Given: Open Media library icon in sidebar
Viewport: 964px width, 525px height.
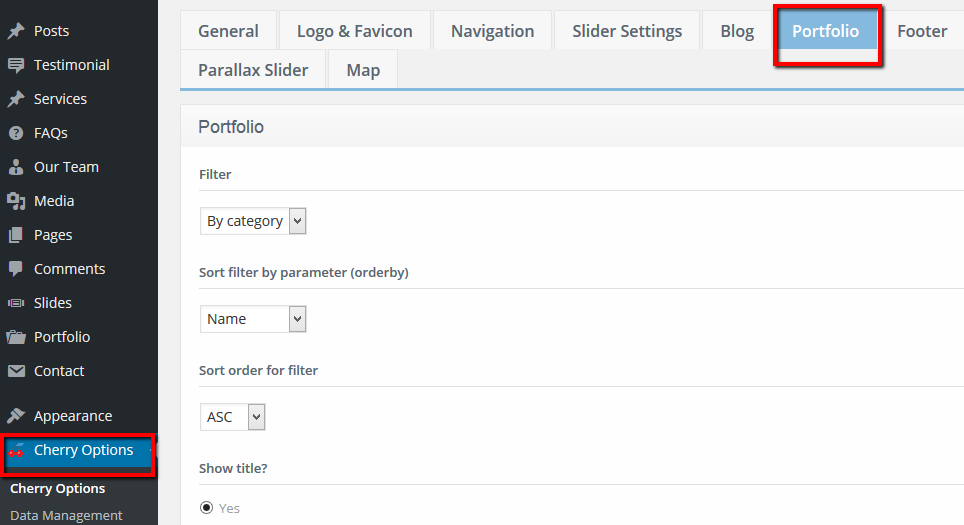Looking at the screenshot, I should click(16, 201).
